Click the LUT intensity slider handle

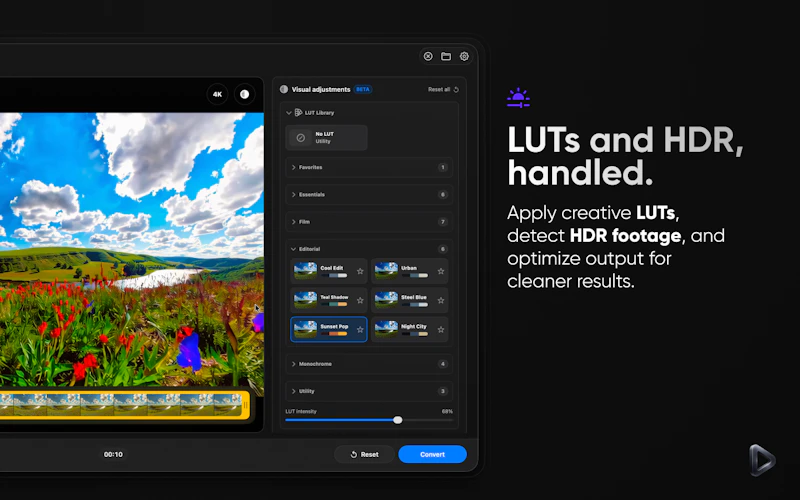coord(397,420)
